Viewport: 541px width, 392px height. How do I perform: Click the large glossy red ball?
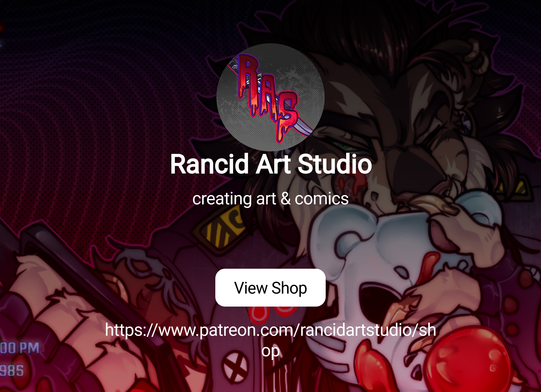point(468,360)
